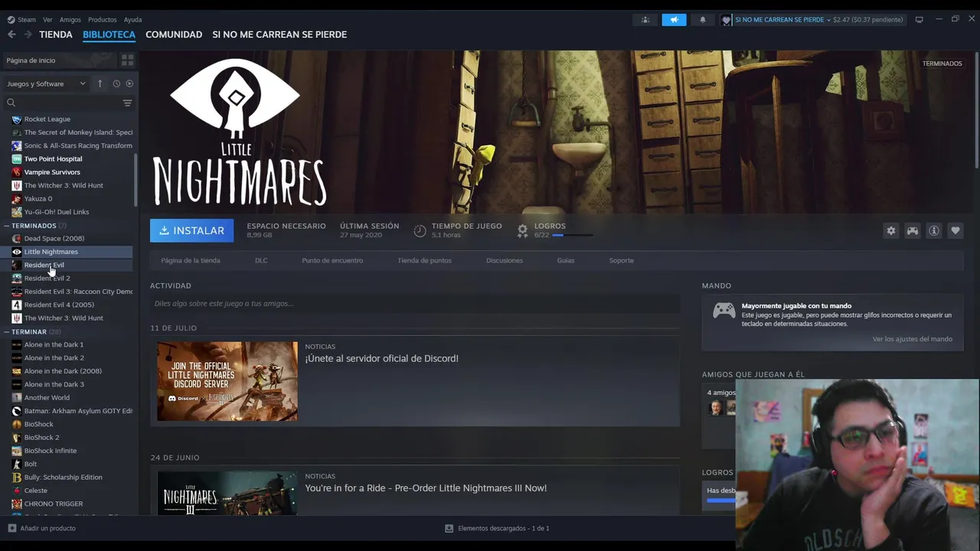Go to the COMUNIDAD tab
Screen dimensions: 980x551
[x=174, y=34]
